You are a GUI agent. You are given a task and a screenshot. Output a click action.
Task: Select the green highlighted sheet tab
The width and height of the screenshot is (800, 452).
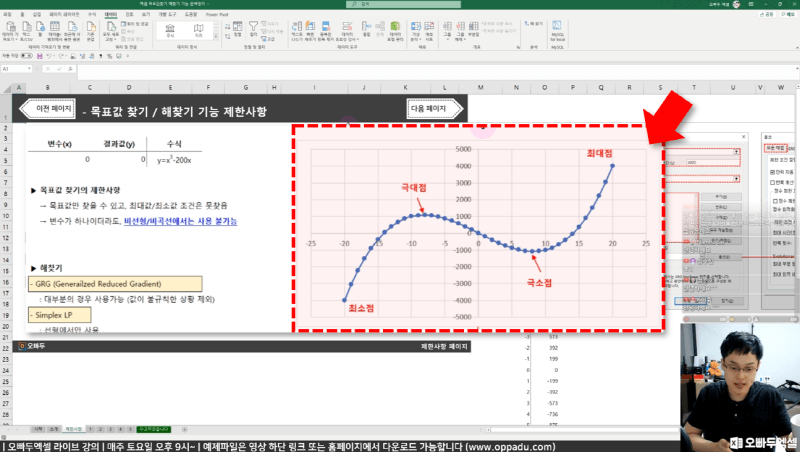click(154, 430)
